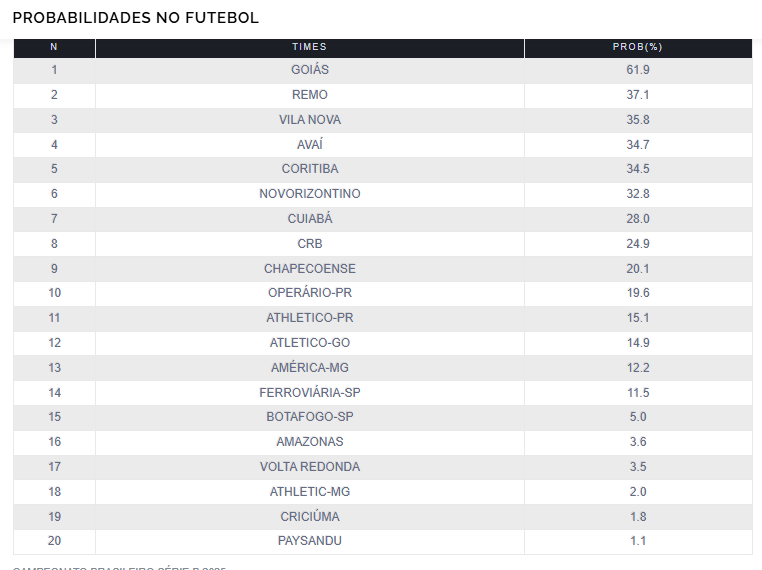The image size is (762, 570).
Task: Click the OPERÁRIO-PR team name
Action: [309, 293]
